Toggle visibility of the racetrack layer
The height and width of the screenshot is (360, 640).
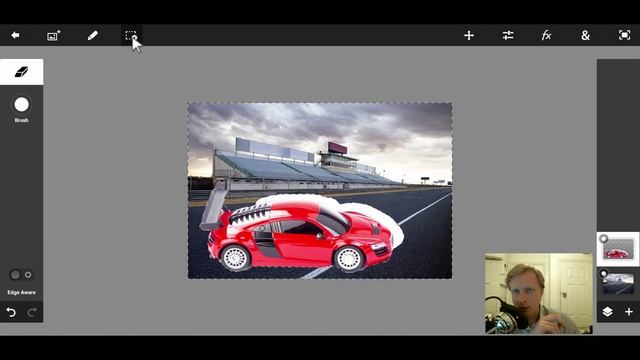(603, 273)
